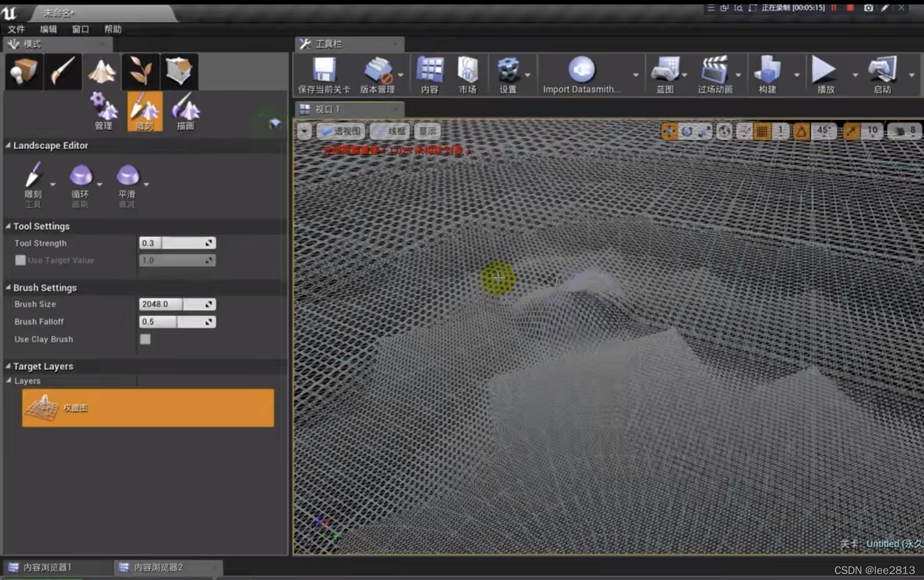
Task: Toggle viewport scale snapping
Action: pyautogui.click(x=850, y=131)
